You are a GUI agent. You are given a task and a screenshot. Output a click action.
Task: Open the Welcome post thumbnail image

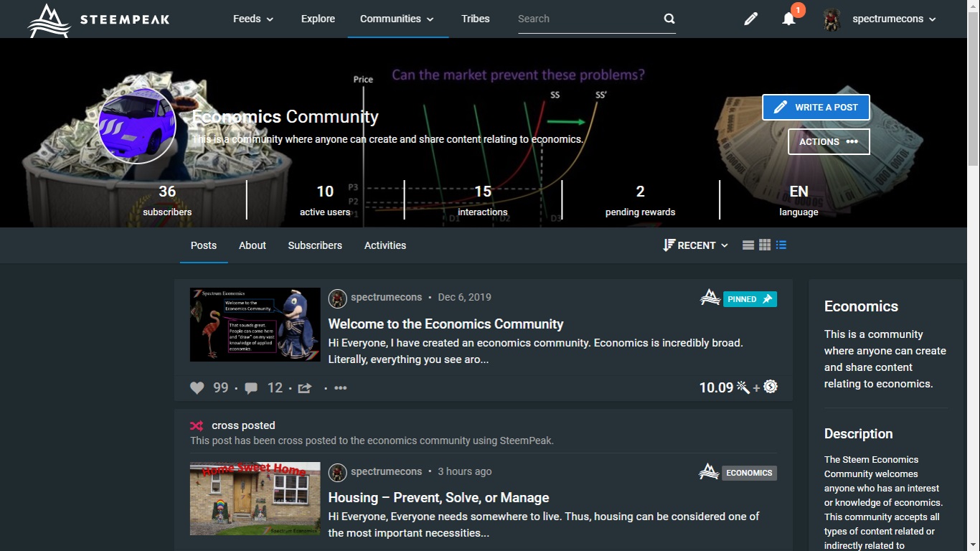pos(255,324)
